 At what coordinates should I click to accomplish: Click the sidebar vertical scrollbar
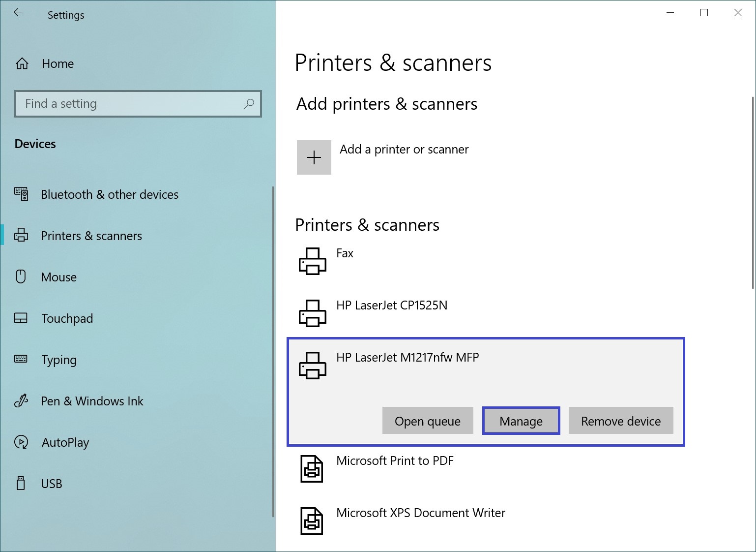click(273, 351)
